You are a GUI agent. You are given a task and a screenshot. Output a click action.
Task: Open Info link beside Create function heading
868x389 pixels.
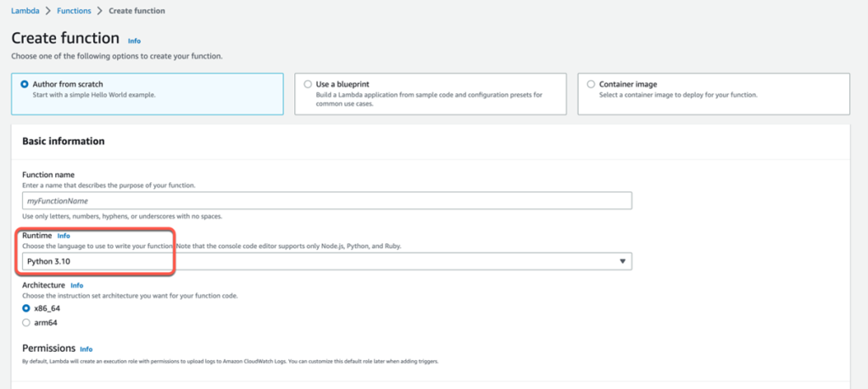[134, 41]
